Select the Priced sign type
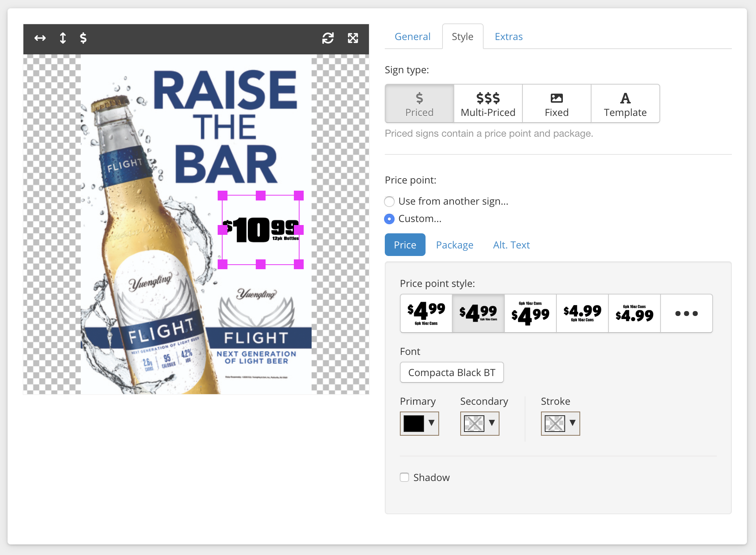Screen dimensions: 756x555 point(419,103)
